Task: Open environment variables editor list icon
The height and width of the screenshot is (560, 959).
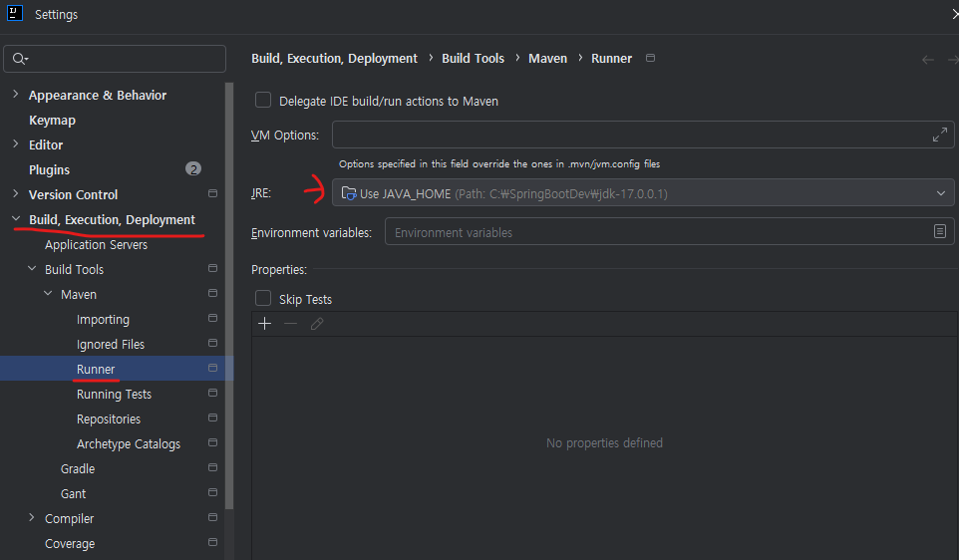Action: click(x=940, y=232)
